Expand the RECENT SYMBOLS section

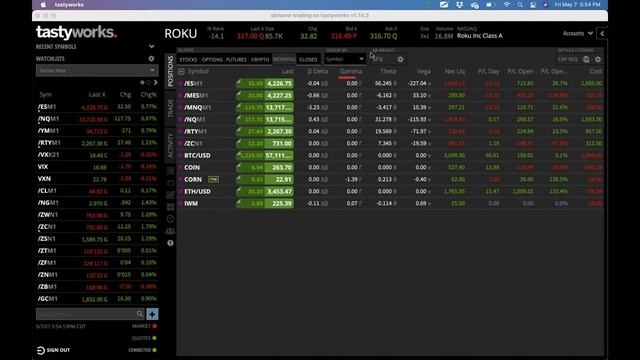(151, 47)
